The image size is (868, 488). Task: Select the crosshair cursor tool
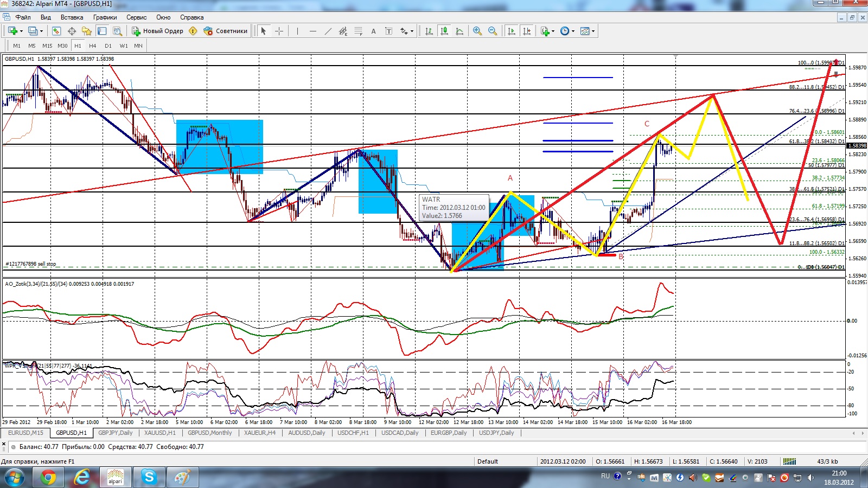[x=279, y=31]
